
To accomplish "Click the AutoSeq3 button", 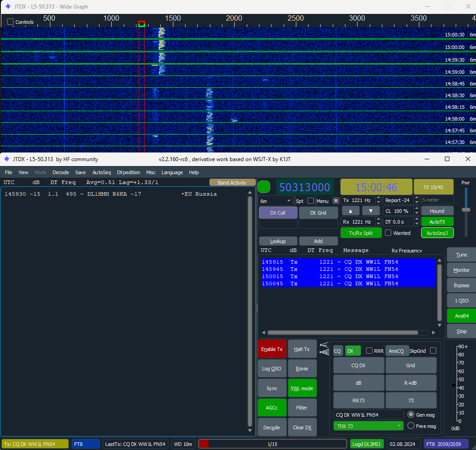I will [x=437, y=233].
